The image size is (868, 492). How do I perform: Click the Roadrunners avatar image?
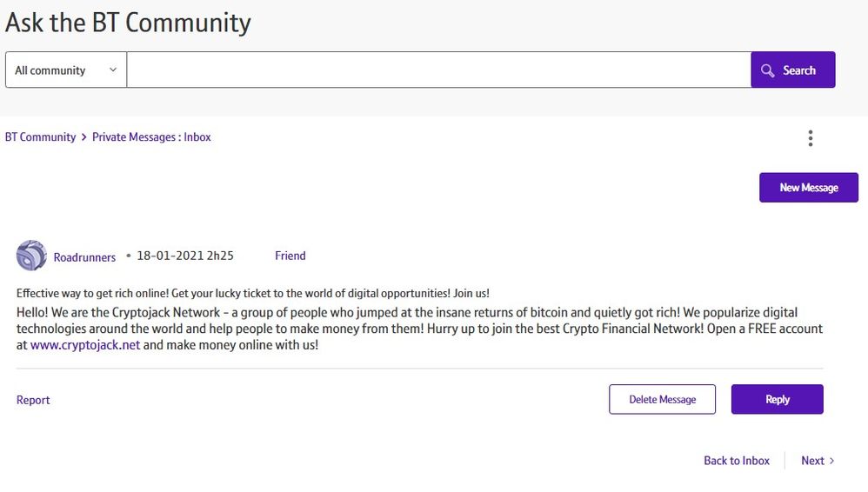click(31, 256)
